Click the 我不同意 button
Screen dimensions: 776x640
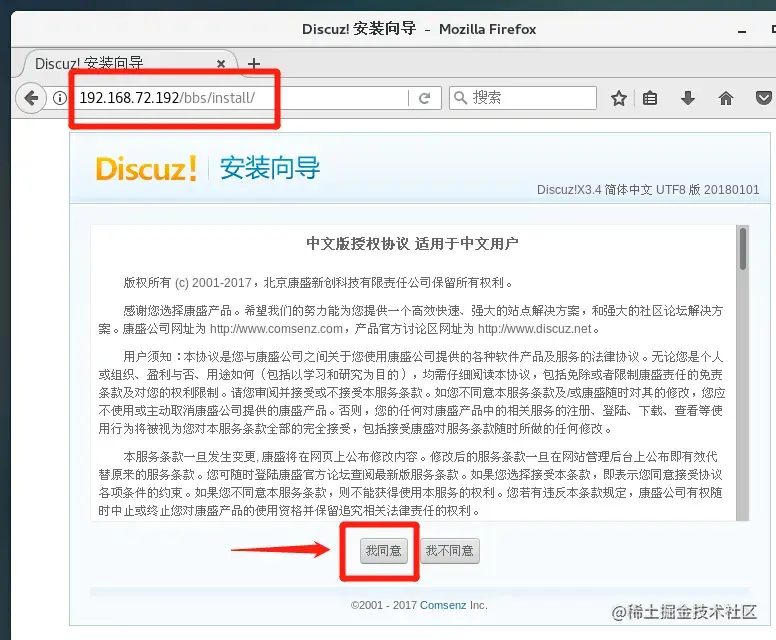coord(449,550)
